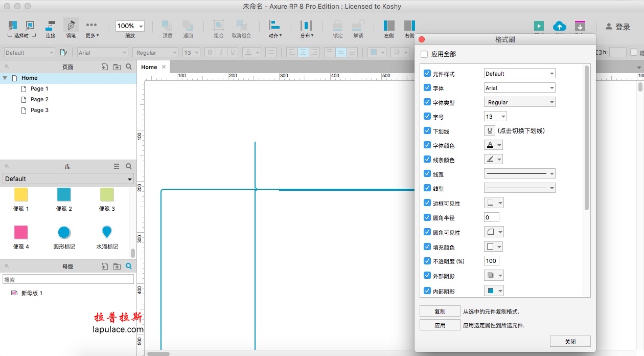Viewport: 644px width, 356px height.
Task: Switch to the Home tab
Action: (x=149, y=67)
